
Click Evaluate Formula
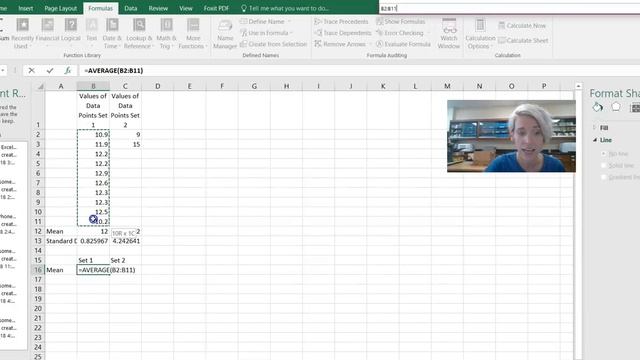pyautogui.click(x=403, y=44)
